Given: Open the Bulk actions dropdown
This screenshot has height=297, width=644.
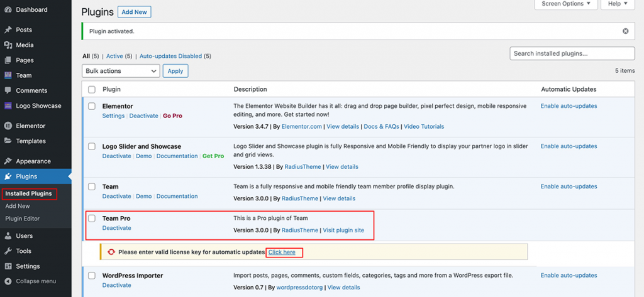Looking at the screenshot, I should point(121,70).
